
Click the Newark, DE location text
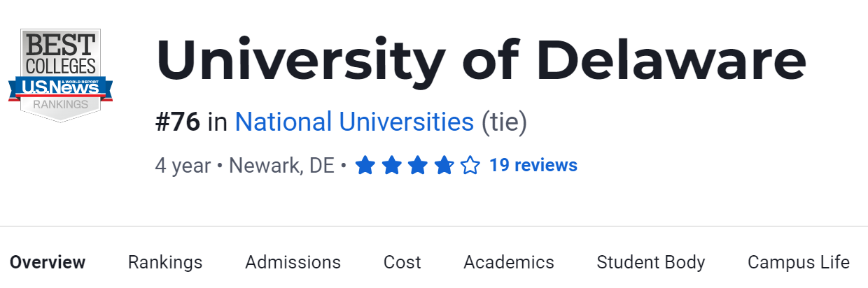coord(281,166)
